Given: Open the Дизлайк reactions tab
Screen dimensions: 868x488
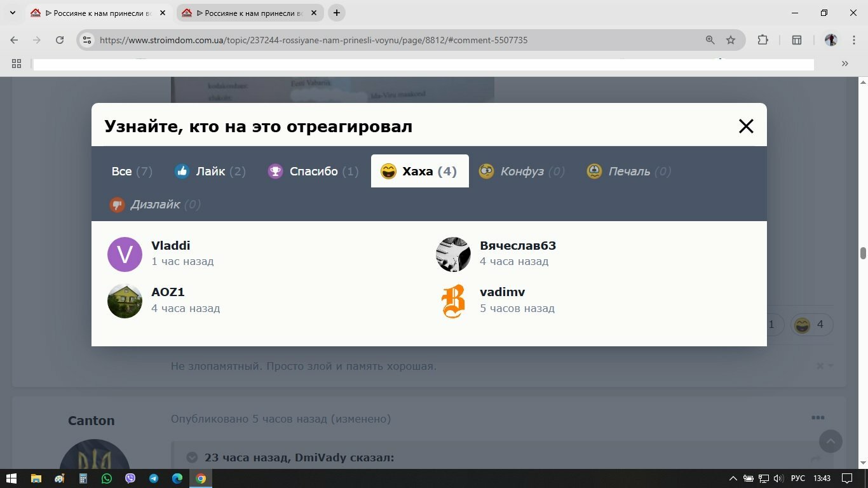Looking at the screenshot, I should 155,204.
